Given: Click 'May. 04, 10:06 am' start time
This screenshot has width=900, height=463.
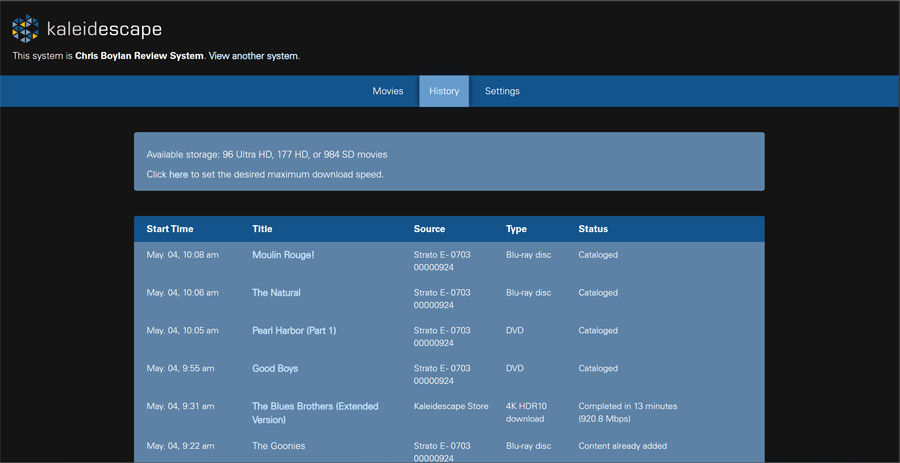Looking at the screenshot, I should tap(183, 293).
